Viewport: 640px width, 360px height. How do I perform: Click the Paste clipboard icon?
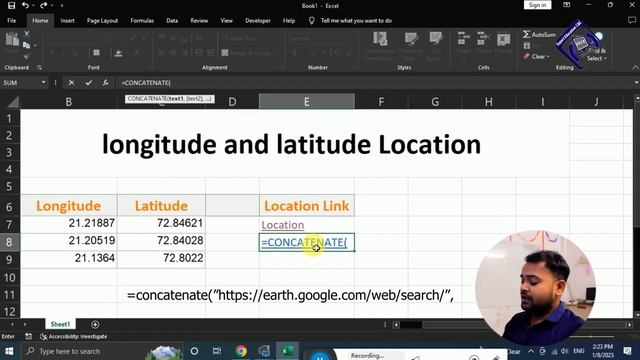(x=12, y=40)
